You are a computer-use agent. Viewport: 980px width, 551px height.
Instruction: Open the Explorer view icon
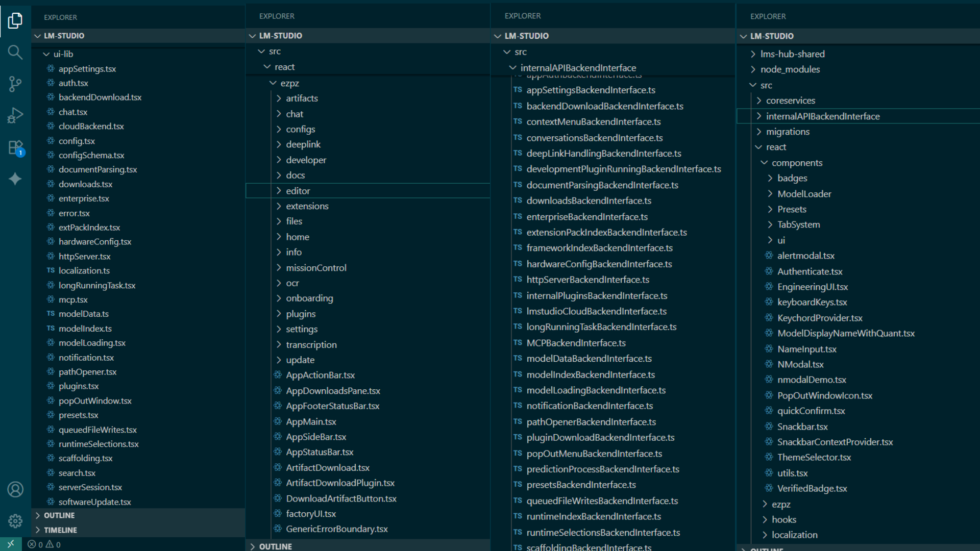[15, 21]
